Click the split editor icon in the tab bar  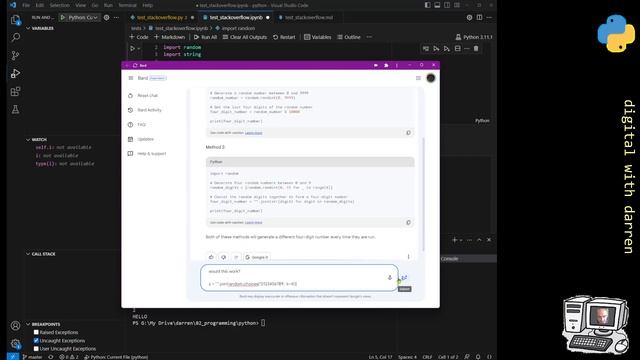point(479,18)
